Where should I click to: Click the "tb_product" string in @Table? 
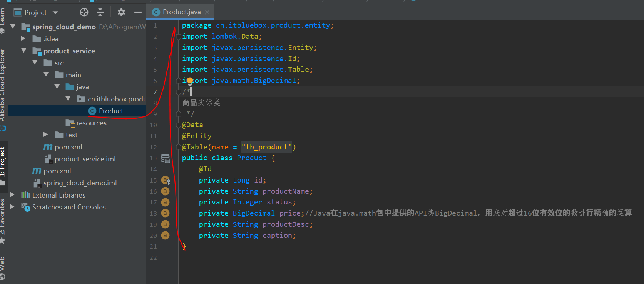click(267, 147)
